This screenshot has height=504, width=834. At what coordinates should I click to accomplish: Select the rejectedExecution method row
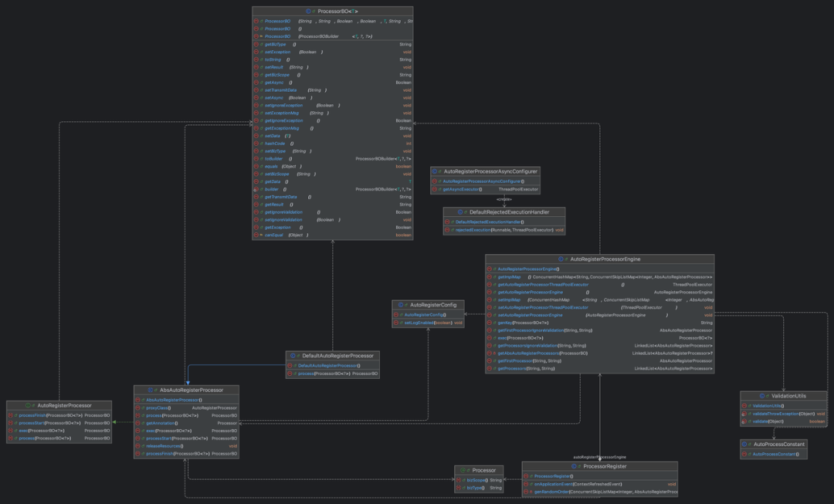504,230
